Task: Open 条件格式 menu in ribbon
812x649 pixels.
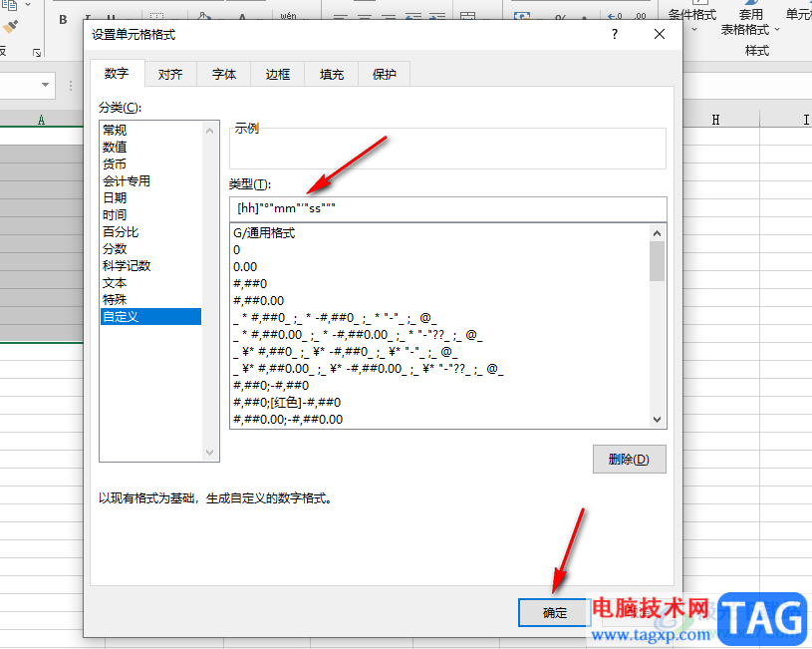Action: pos(692,21)
